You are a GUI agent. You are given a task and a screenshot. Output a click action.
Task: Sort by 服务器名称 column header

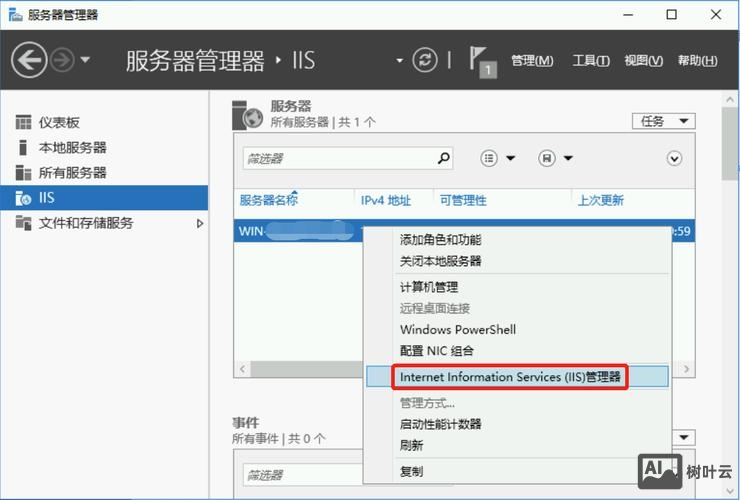pos(269,200)
